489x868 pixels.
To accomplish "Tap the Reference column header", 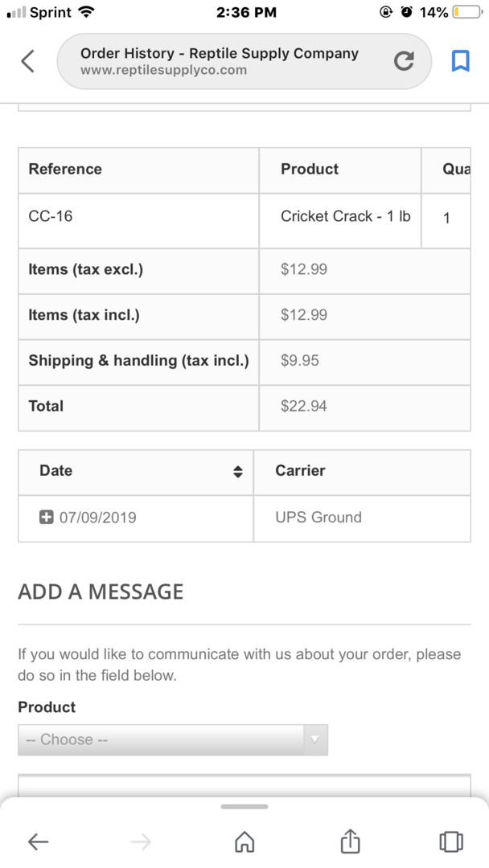I will coord(65,170).
